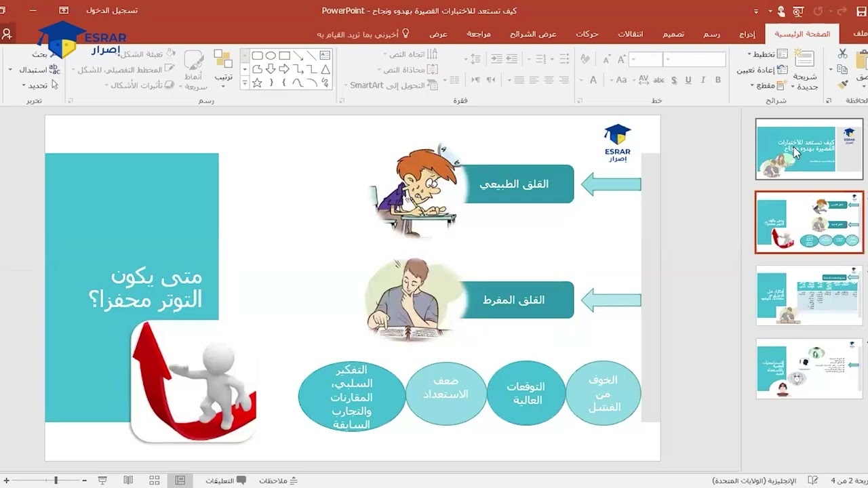Select the down arrow shape in gallery
868x488 pixels.
(x=271, y=69)
